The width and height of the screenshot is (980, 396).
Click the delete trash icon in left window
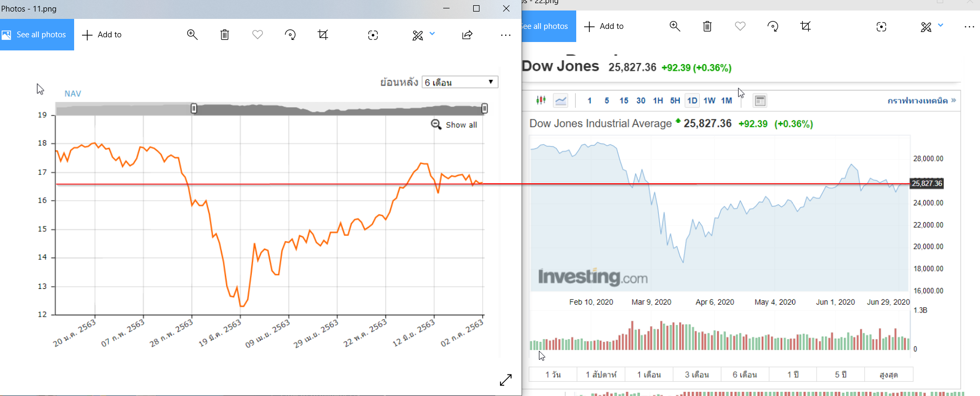(x=224, y=35)
